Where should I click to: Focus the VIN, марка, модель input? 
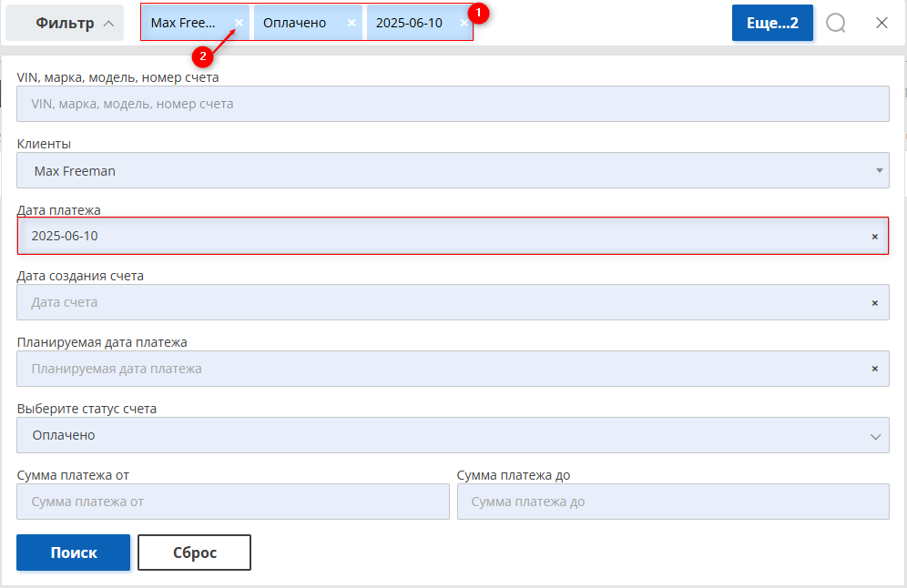pos(453,104)
